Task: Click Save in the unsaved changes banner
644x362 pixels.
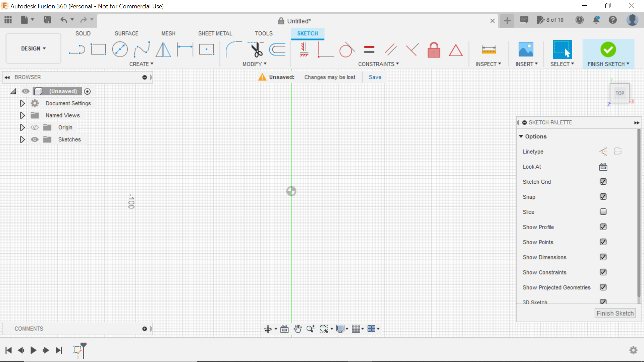Action: click(x=375, y=77)
